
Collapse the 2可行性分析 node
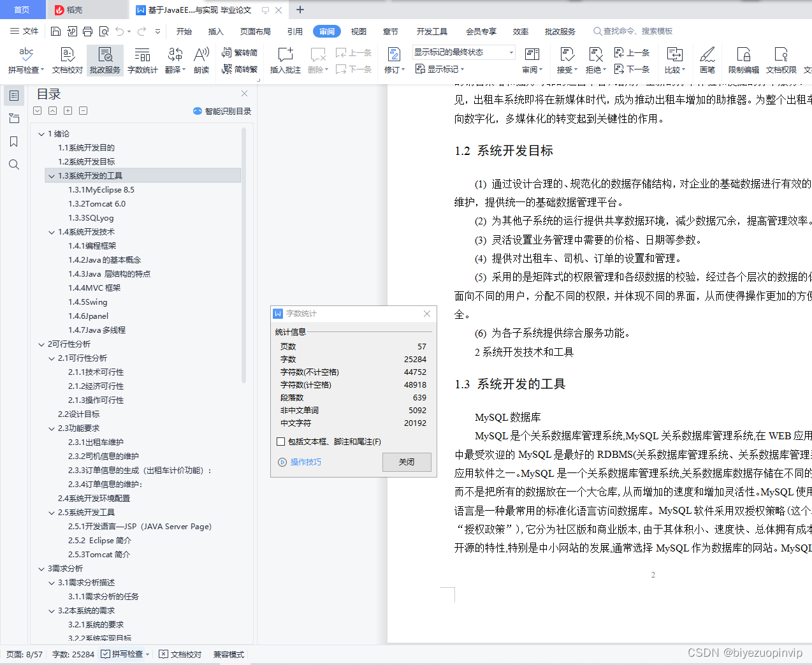click(41, 344)
